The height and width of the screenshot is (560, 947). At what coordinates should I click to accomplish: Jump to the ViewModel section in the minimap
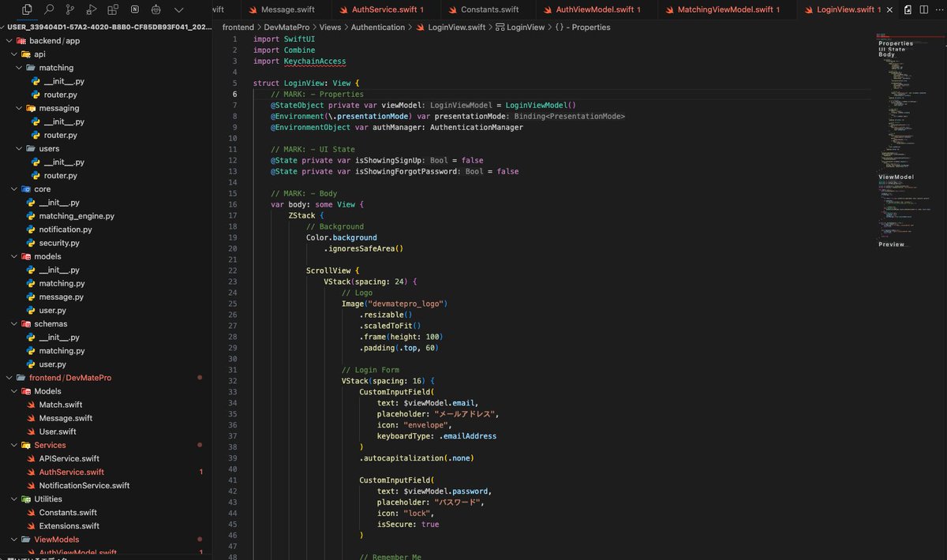896,177
